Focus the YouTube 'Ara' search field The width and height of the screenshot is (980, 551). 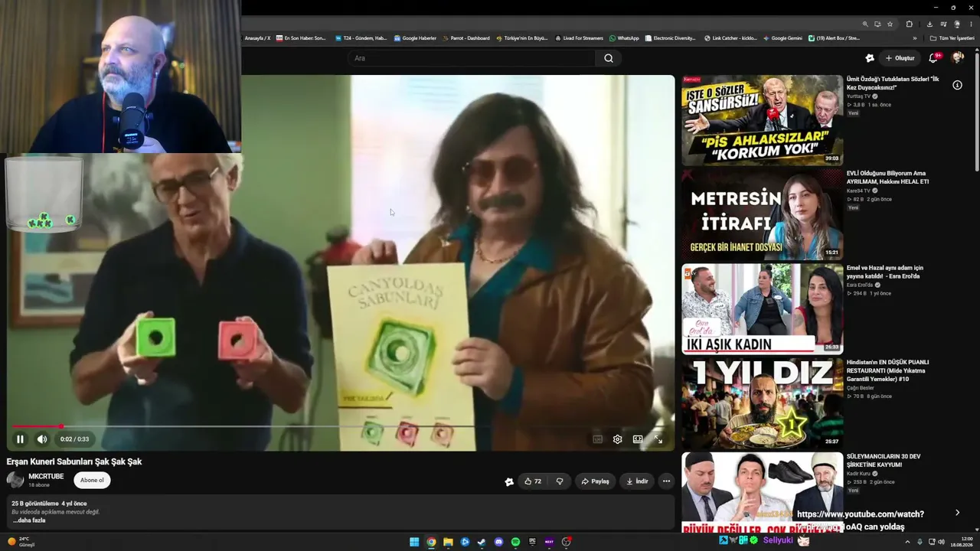coord(472,58)
